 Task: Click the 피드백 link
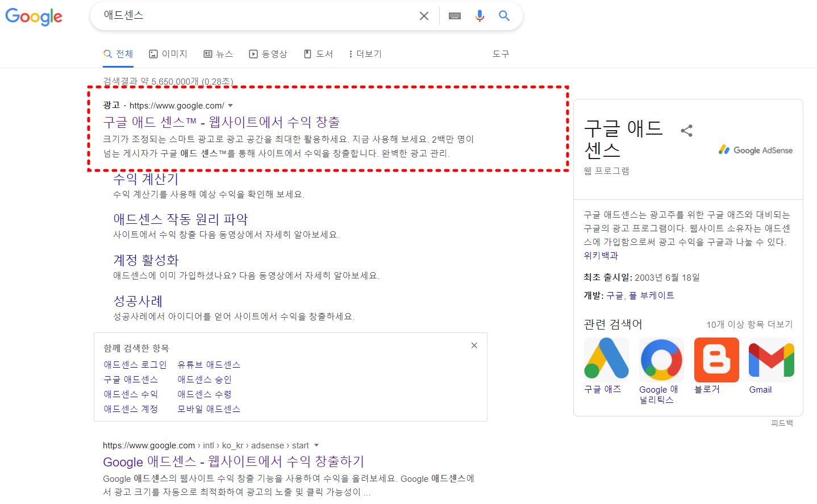782,423
